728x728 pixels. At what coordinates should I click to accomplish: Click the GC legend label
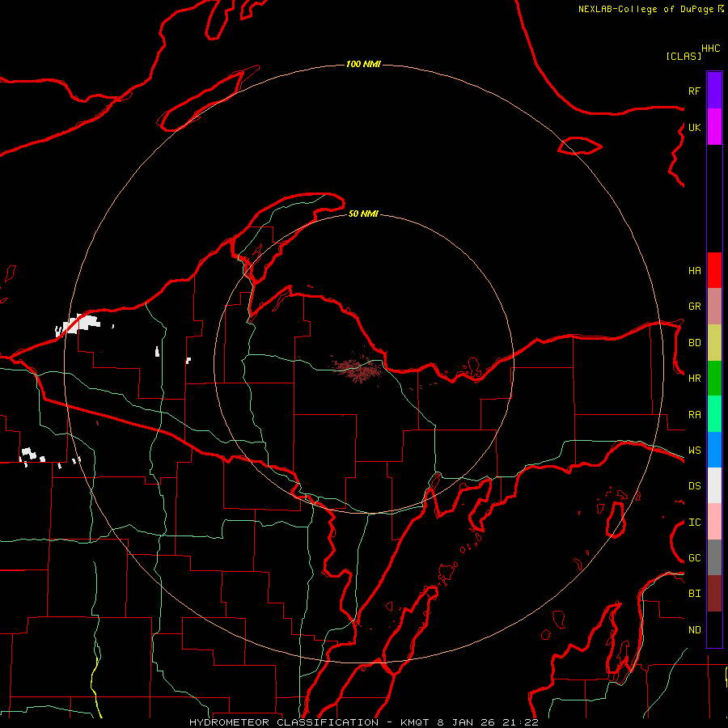click(694, 558)
